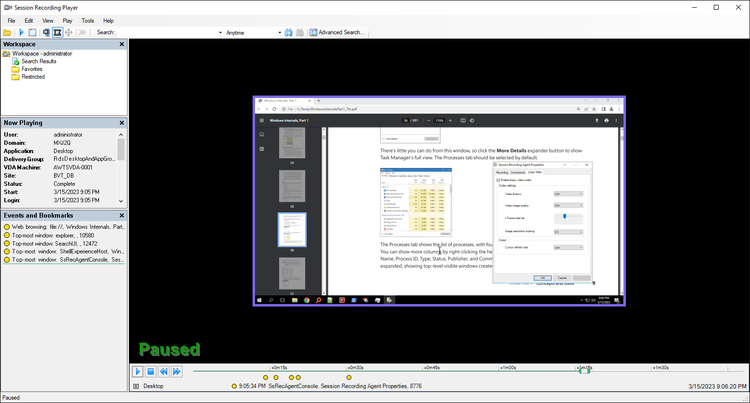Click OK in recorded Agent Properties dialog
Screen dimensions: 750x403
pos(542,278)
